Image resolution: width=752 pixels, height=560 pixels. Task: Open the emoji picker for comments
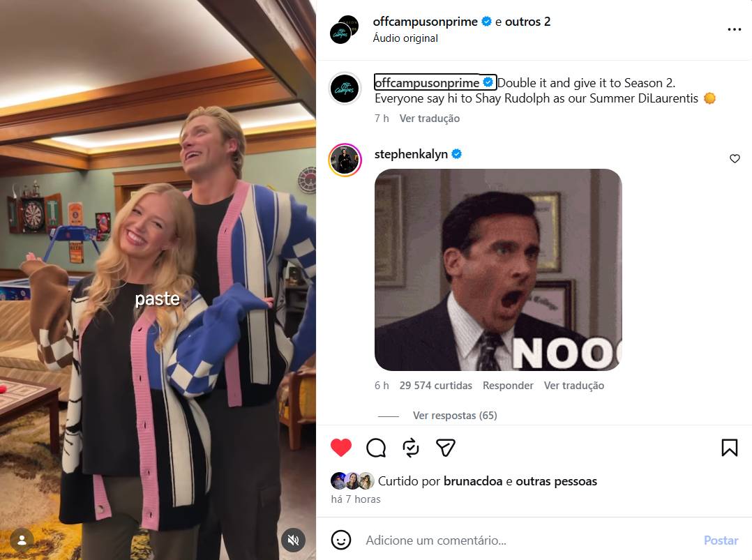pyautogui.click(x=341, y=540)
